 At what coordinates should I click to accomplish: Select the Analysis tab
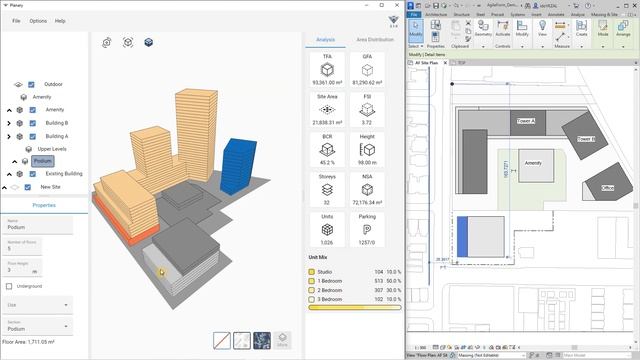coord(325,40)
